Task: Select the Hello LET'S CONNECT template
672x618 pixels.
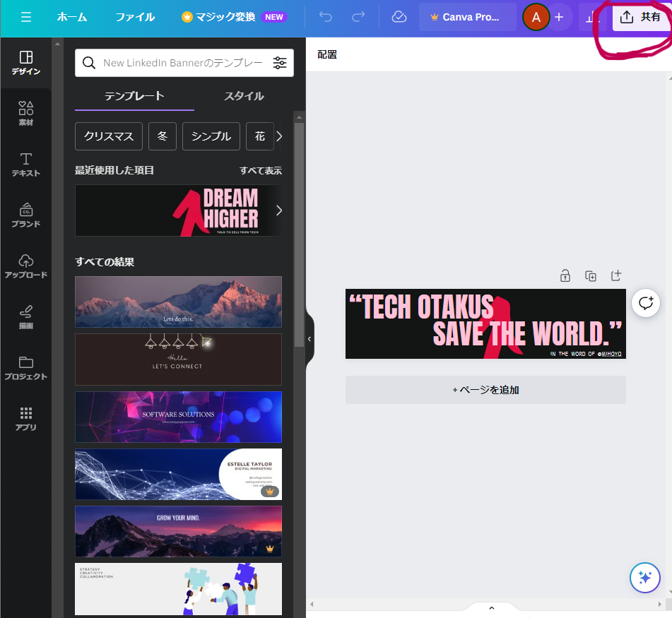Action: tap(178, 359)
